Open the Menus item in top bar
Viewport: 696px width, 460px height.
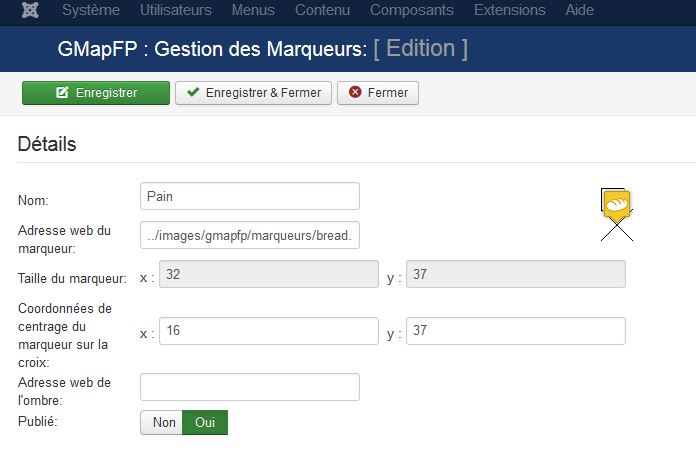(253, 10)
